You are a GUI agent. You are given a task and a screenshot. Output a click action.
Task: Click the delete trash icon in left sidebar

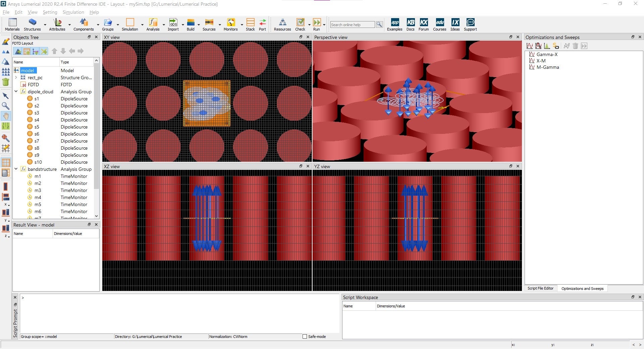coord(6,82)
